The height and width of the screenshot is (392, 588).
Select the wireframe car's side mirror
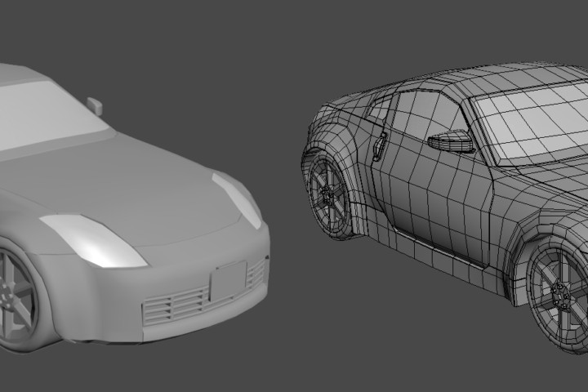coord(450,141)
